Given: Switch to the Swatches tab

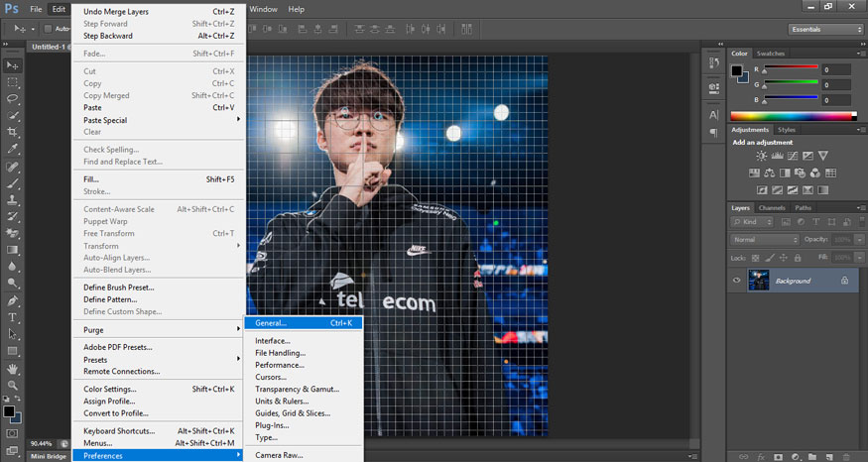Looking at the screenshot, I should coord(770,54).
